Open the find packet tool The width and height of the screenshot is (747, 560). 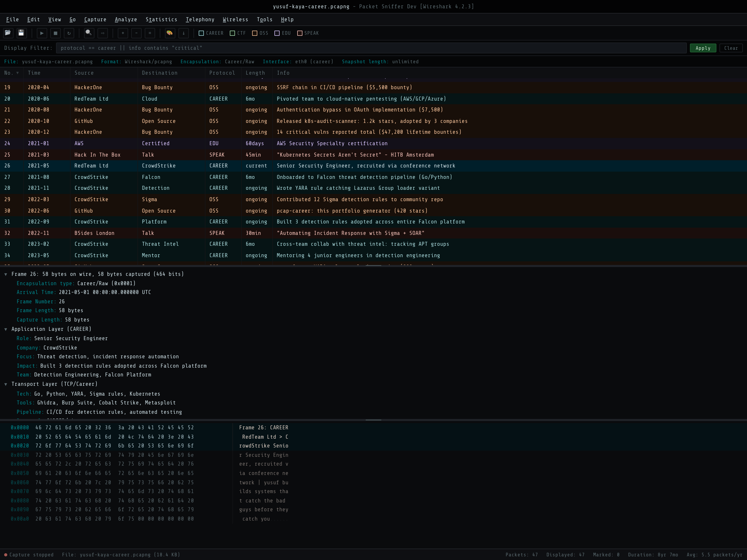[x=88, y=33]
